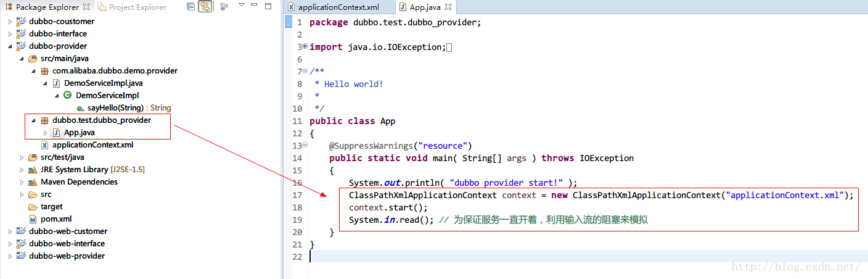Select pom.xml in the tree
Screen dimensions: 868x279
pos(56,219)
